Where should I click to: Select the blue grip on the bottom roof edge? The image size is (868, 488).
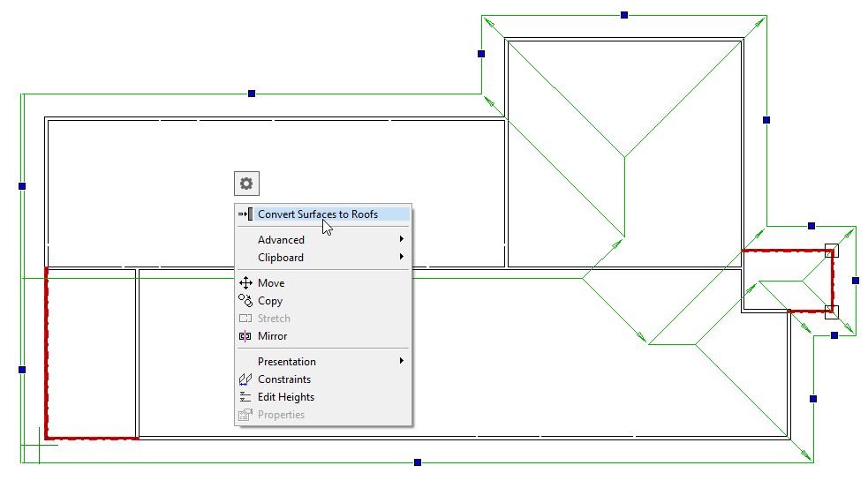418,462
